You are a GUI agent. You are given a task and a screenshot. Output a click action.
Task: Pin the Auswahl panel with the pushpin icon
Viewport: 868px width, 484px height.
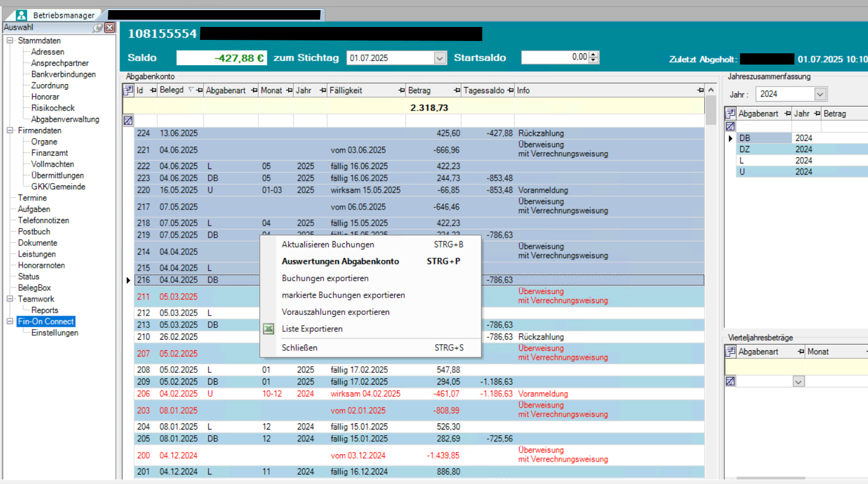click(x=98, y=28)
